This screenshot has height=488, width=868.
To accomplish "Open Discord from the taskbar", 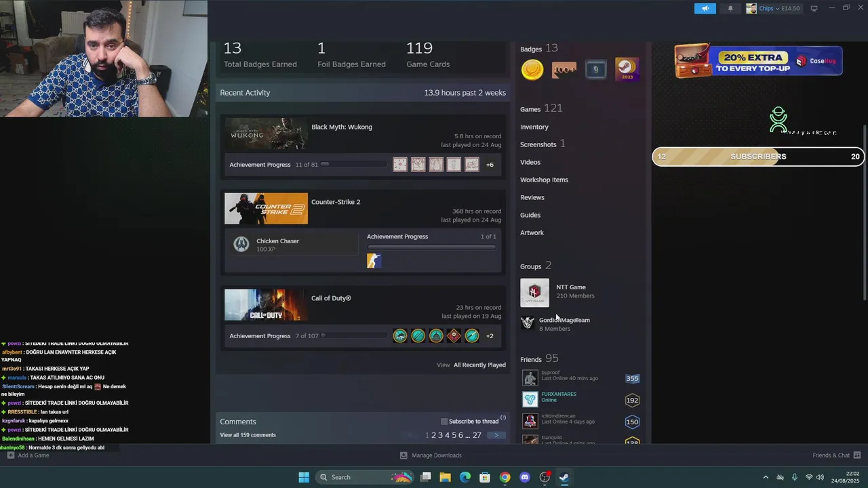I will pyautogui.click(x=524, y=477).
